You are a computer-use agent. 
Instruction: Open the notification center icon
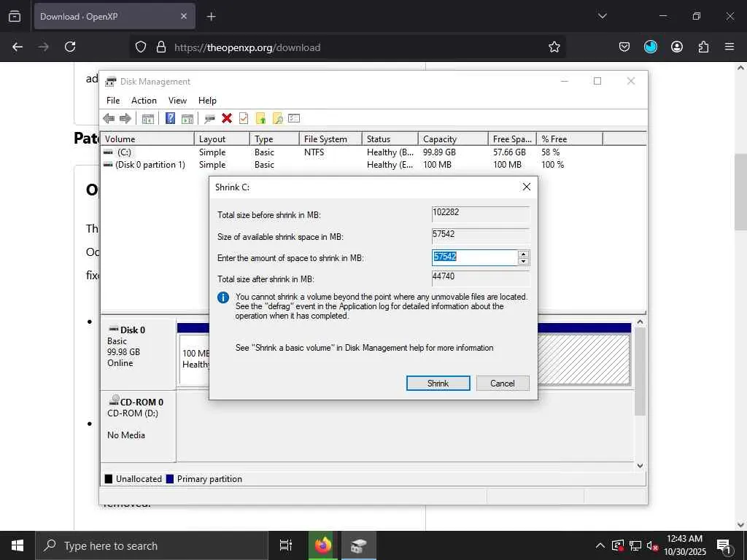click(x=724, y=545)
